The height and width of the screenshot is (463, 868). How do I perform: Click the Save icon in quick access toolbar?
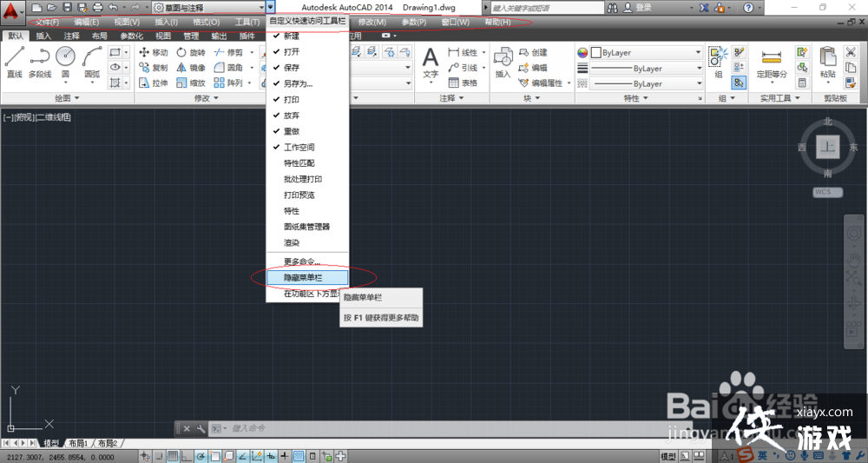point(67,8)
